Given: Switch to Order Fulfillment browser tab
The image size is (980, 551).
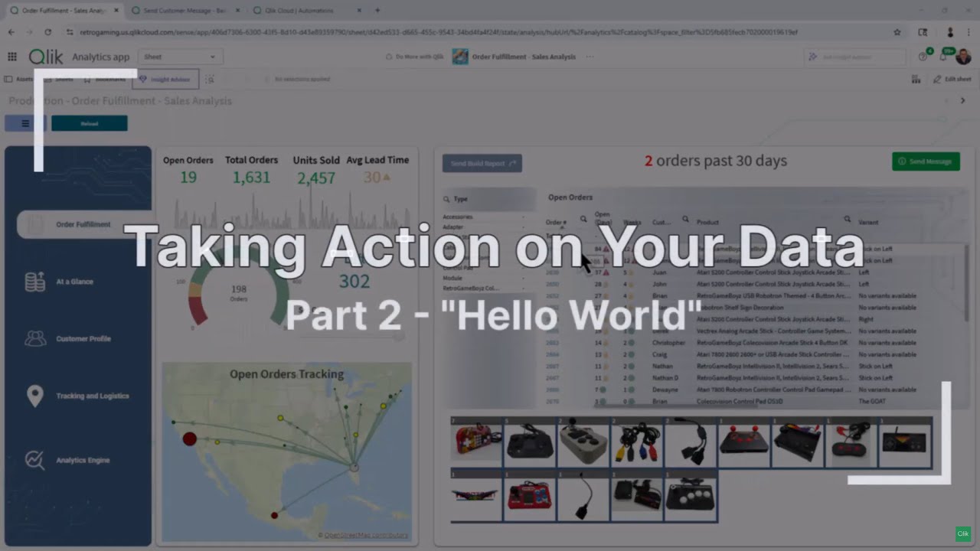Looking at the screenshot, I should coord(63,10).
